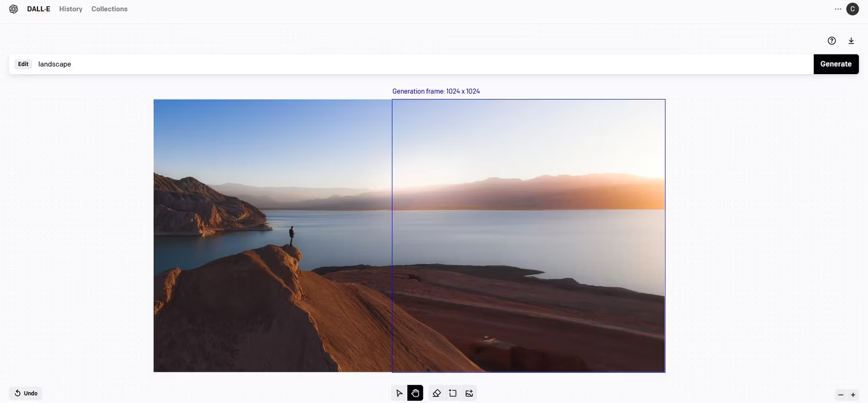Open the Collections page
Screen dimensions: 868x403
(109, 8)
